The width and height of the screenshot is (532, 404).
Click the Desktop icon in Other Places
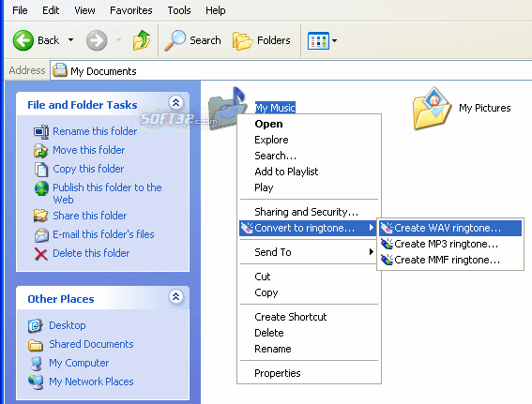(35, 325)
